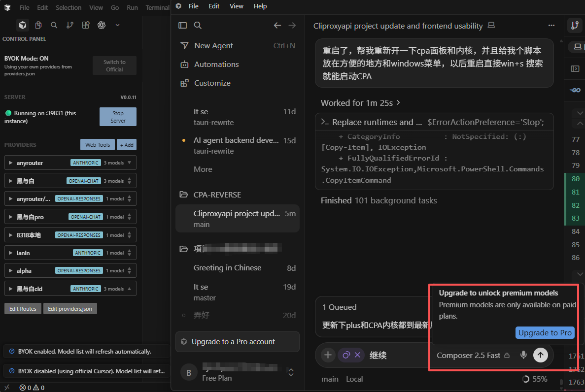Click the laptop icon beside the chat title

click(491, 26)
